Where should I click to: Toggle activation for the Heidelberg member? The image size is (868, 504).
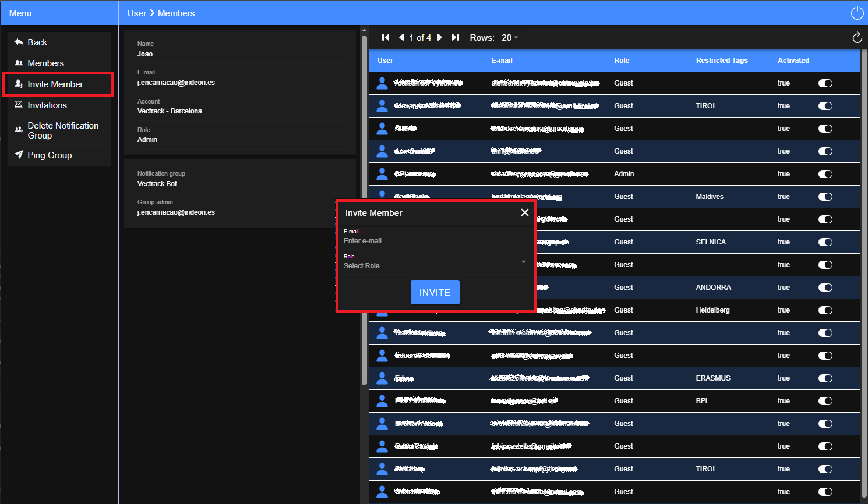(825, 310)
